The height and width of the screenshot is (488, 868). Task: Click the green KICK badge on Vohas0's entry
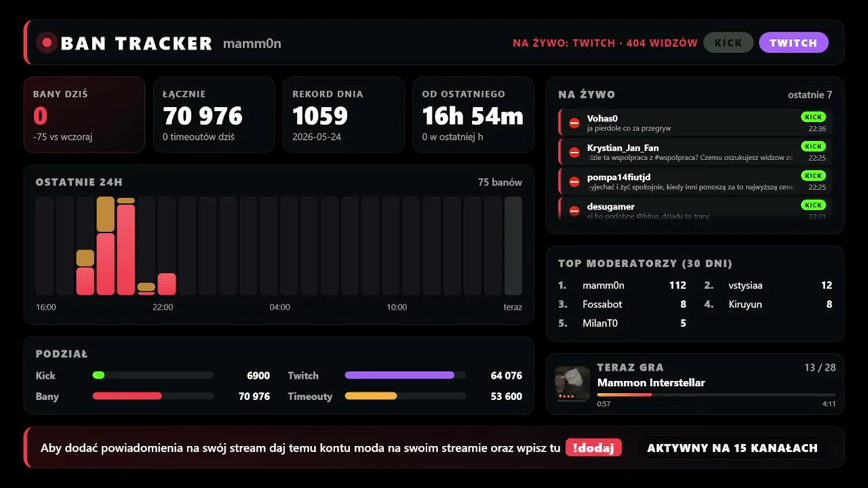pos(813,117)
